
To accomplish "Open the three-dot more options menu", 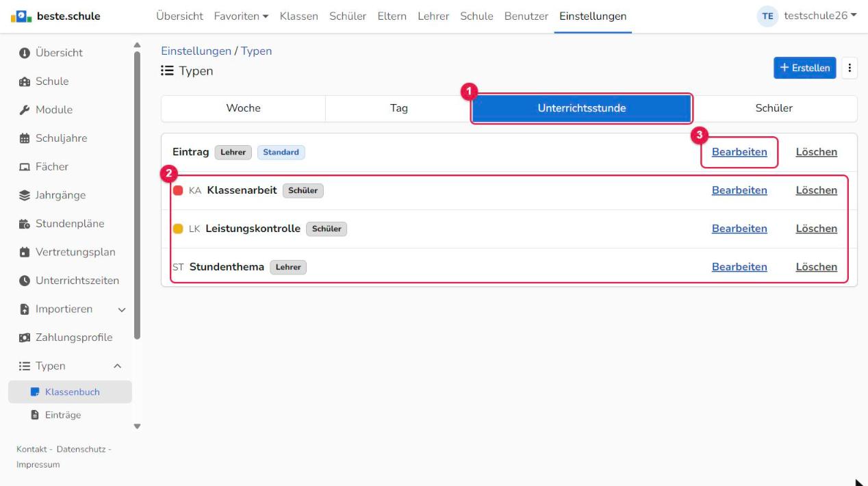I will (850, 68).
